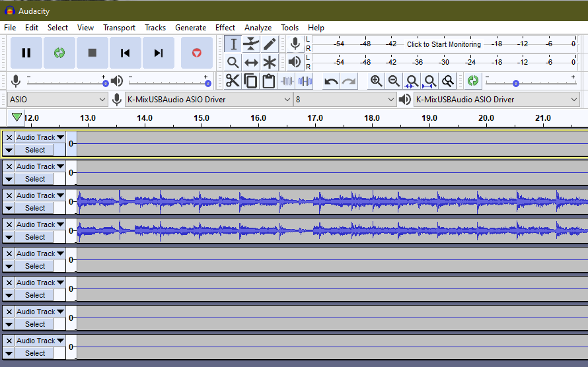
Task: Collapse the upper waveform track
Action: 9,208
